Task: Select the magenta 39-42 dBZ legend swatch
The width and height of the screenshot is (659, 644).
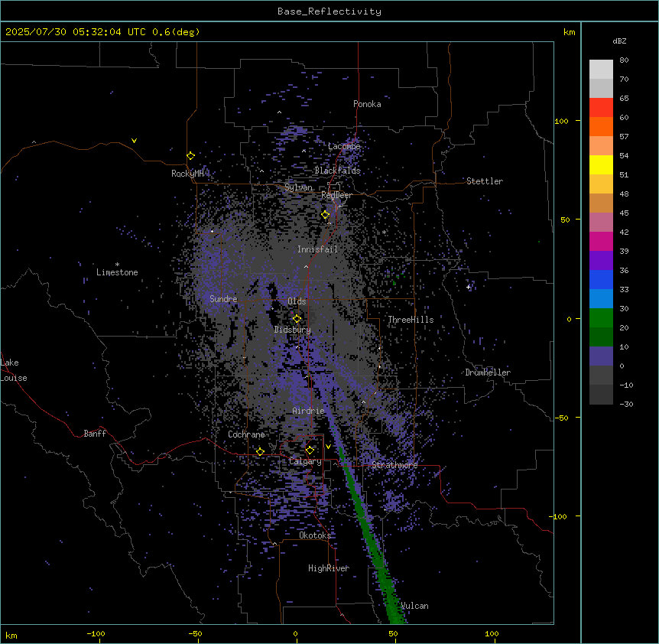Action: 601,241
